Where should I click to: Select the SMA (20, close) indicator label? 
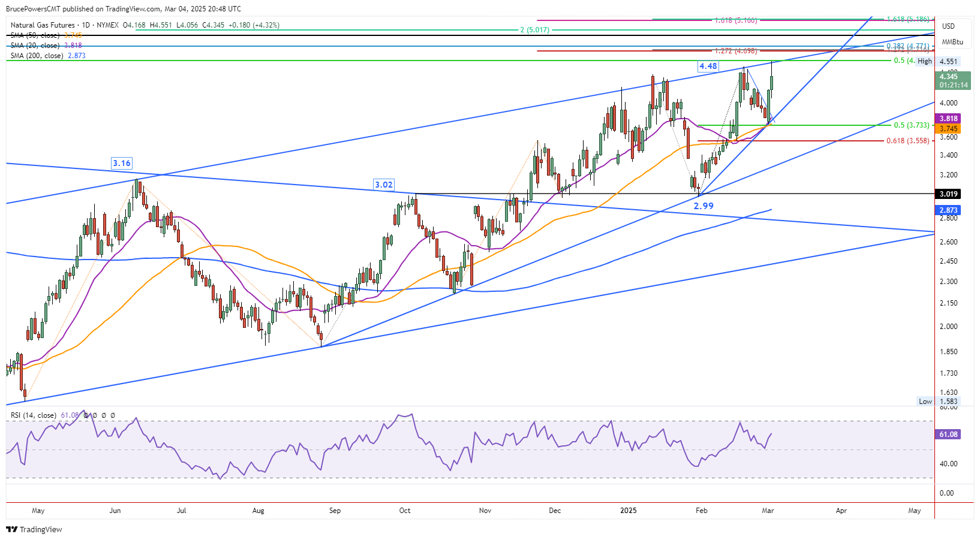(35, 46)
